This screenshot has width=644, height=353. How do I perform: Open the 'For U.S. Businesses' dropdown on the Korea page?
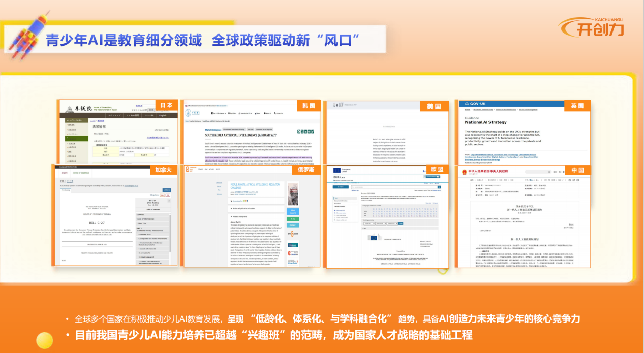point(219,113)
